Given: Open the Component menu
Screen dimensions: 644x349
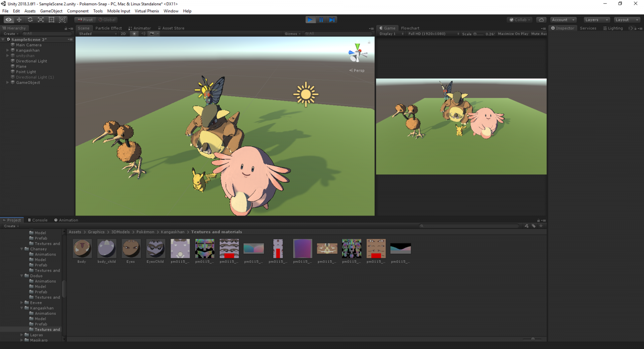Looking at the screenshot, I should [x=78, y=11].
